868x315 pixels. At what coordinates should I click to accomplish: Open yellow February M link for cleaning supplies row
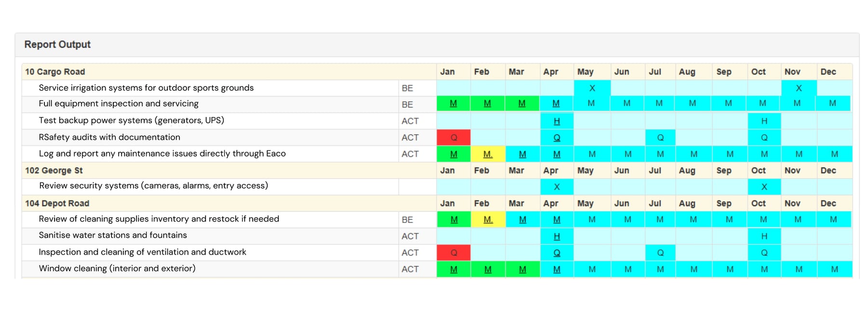[x=488, y=220]
